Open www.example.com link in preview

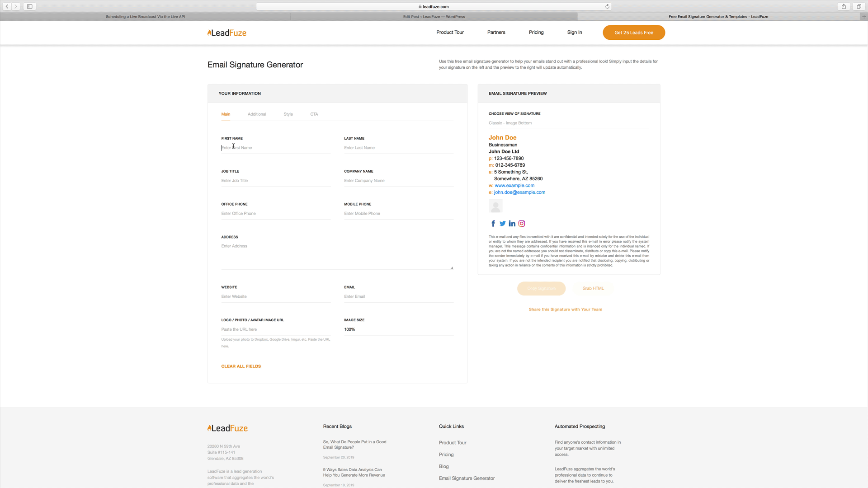(514, 186)
